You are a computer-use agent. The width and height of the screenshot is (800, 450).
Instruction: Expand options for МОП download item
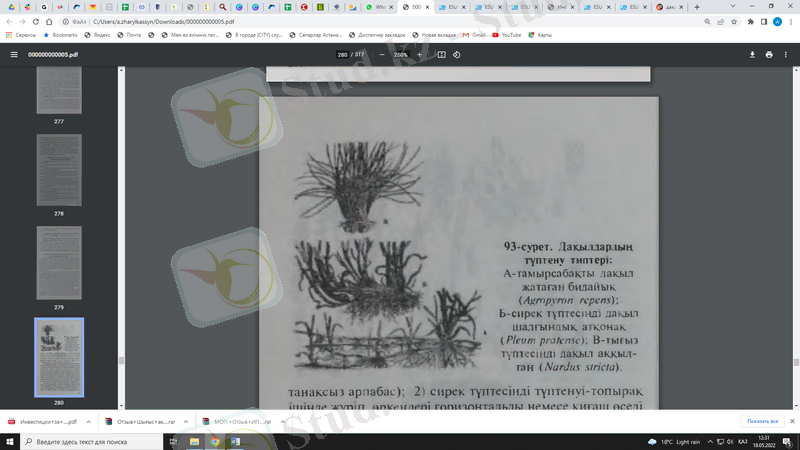pos(281,422)
